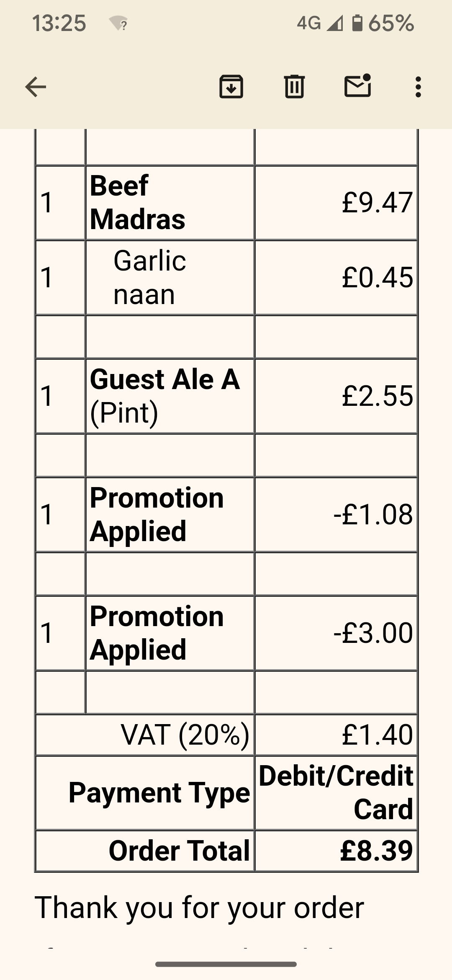Tap the -£1.08 promotion discount amount
452x980 pixels.
click(x=373, y=514)
